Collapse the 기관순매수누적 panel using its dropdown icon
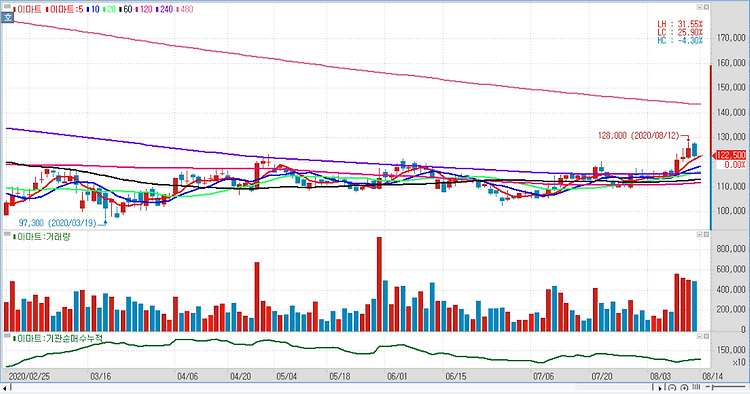 coord(699,336)
